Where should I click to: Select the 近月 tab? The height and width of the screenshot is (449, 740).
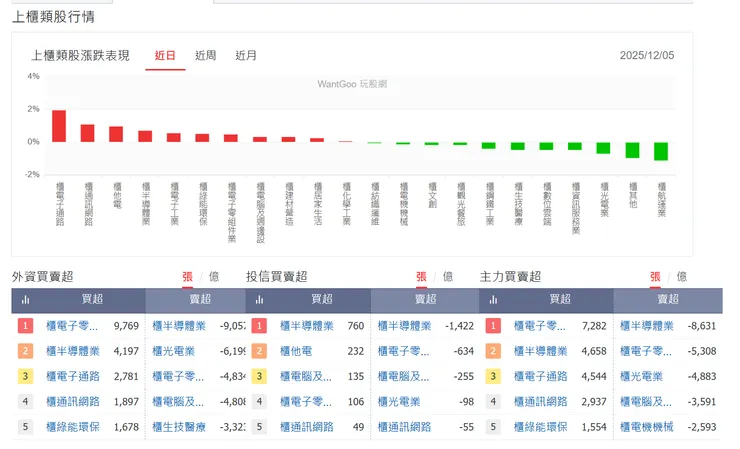[246, 56]
